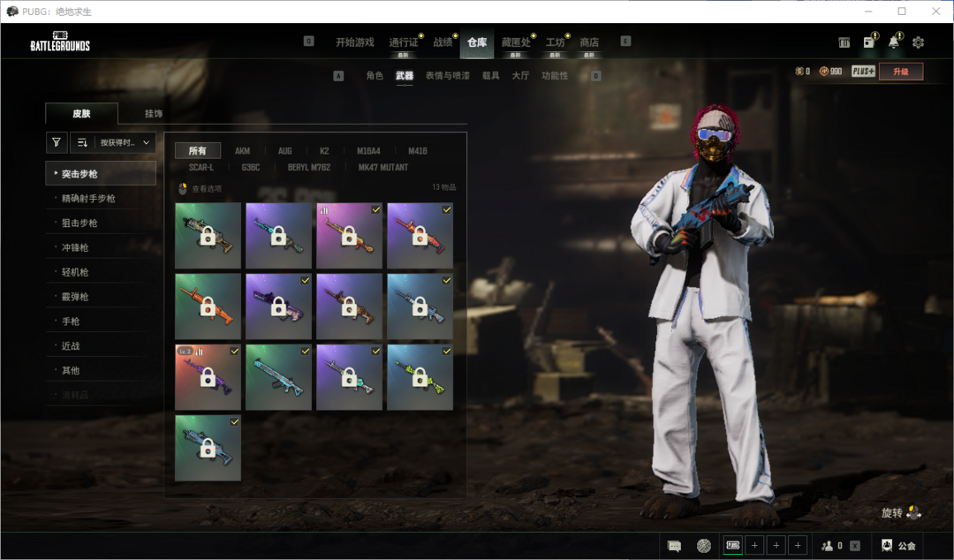Click the friends list people icon

pos(828,546)
